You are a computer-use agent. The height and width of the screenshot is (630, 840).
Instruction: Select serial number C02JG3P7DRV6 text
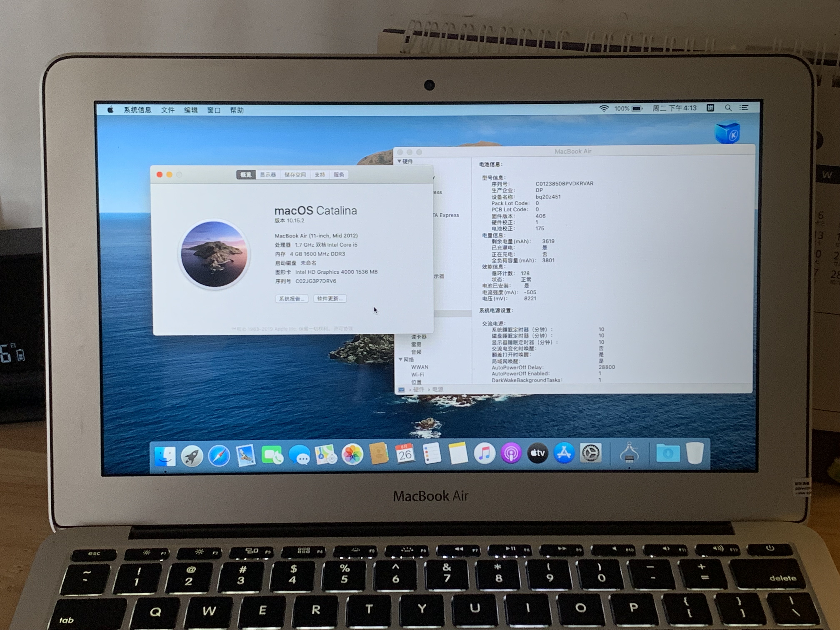click(x=316, y=281)
